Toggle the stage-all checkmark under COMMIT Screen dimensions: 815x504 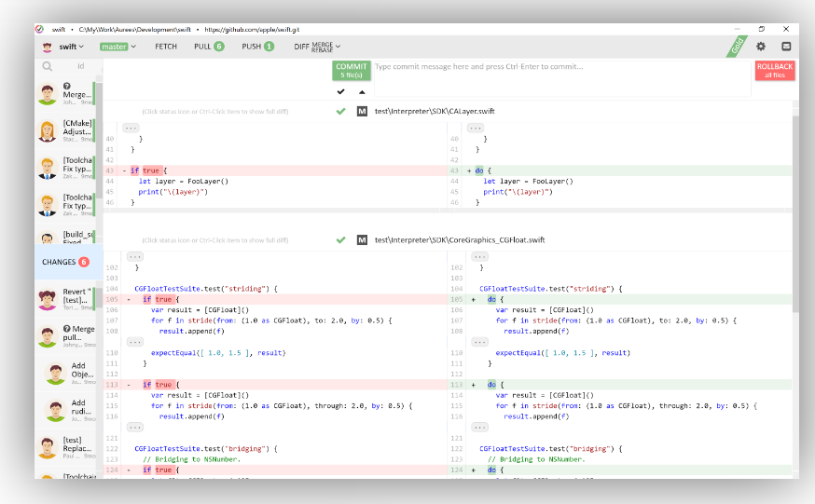coord(340,91)
